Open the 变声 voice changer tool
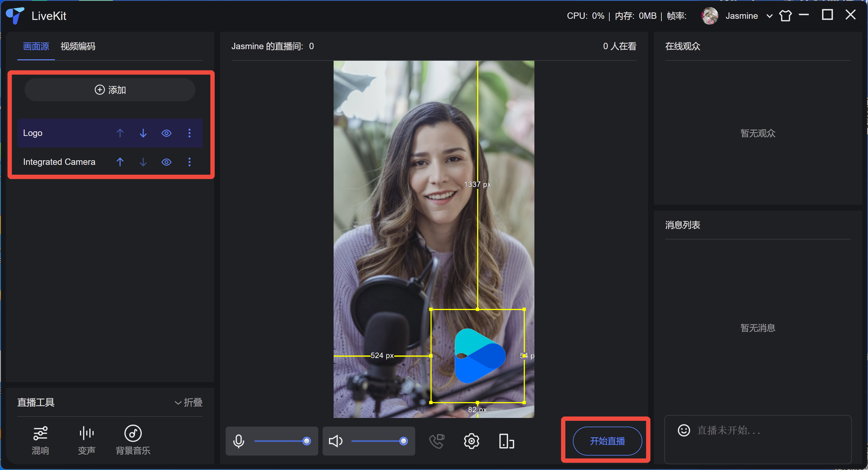Screen dimensions: 868x470 (87, 440)
